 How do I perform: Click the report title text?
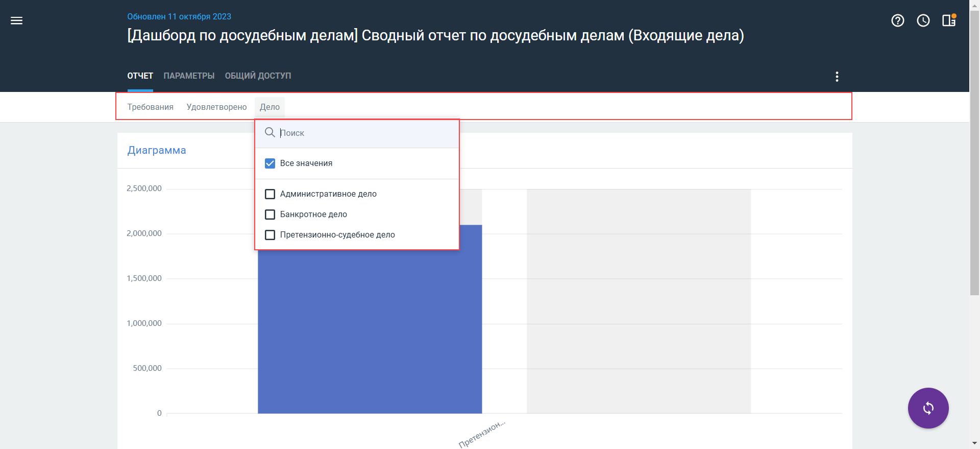tap(435, 35)
